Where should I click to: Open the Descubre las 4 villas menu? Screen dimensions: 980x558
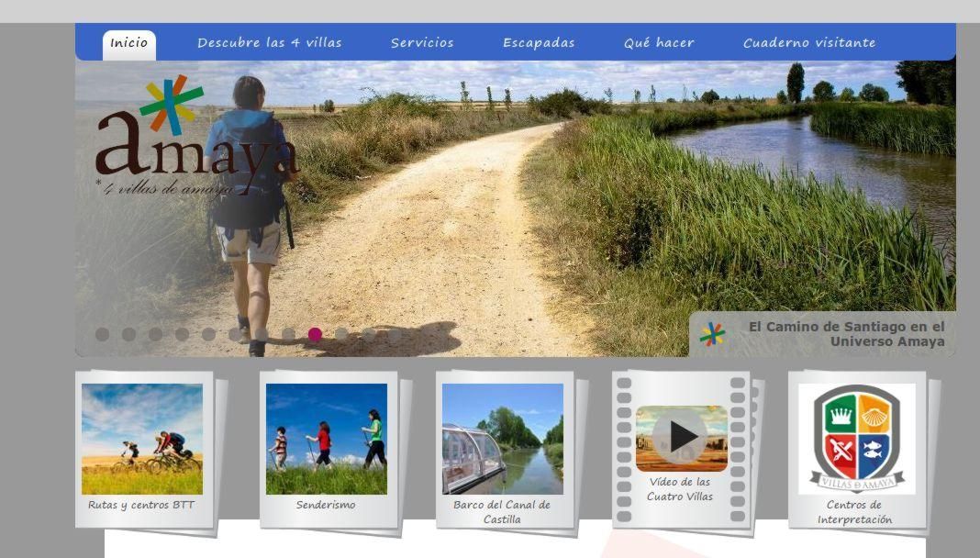pos(270,43)
